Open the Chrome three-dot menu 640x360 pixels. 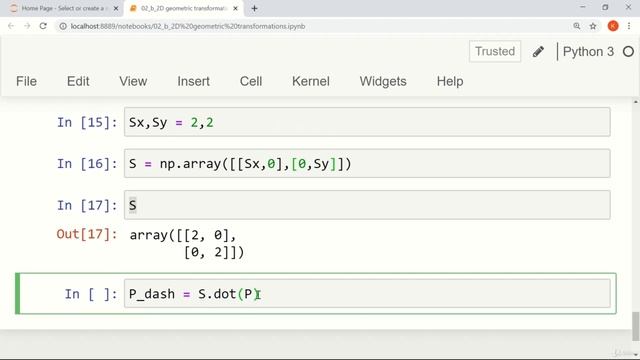629,26
